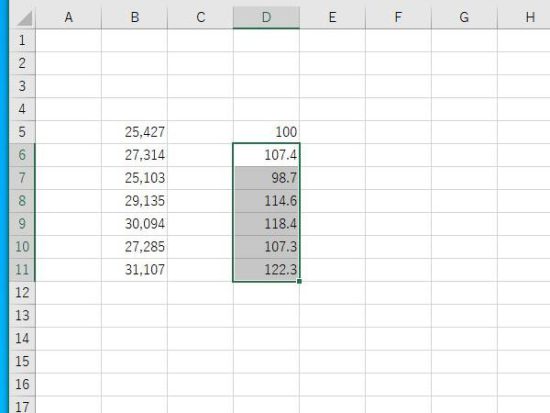Select row 7 header
Viewport: 550px width, 413px height.
(22, 178)
